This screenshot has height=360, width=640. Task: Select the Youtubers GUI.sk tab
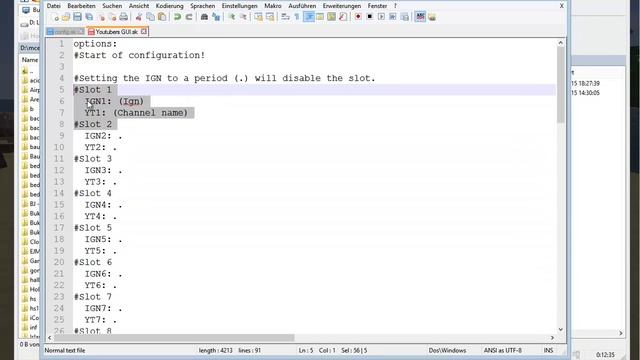click(x=116, y=31)
